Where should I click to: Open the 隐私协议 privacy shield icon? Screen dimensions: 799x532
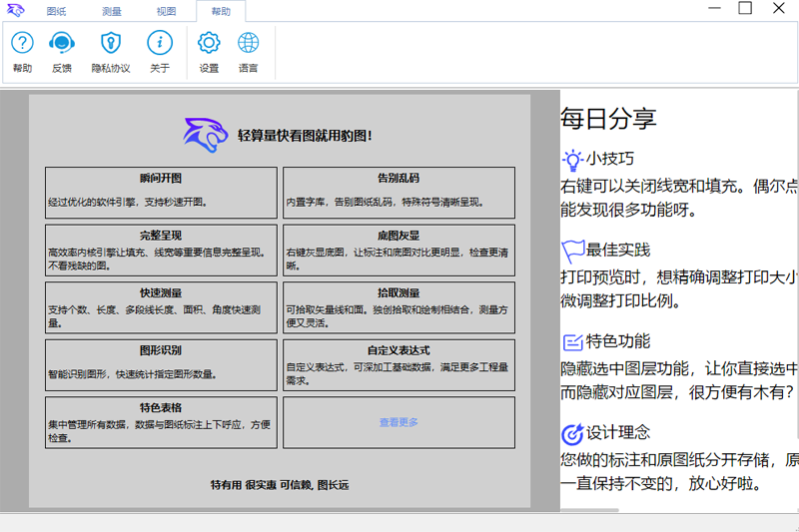(x=111, y=43)
